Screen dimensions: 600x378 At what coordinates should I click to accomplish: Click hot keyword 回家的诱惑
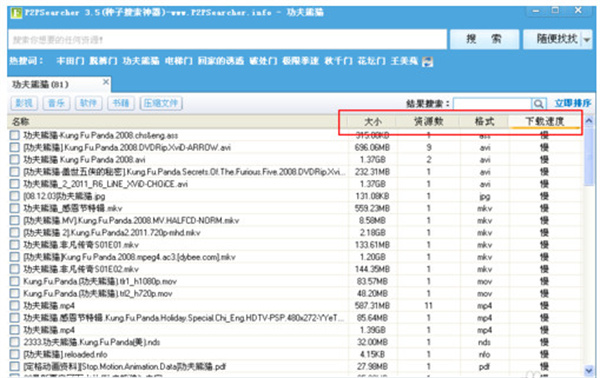click(220, 61)
